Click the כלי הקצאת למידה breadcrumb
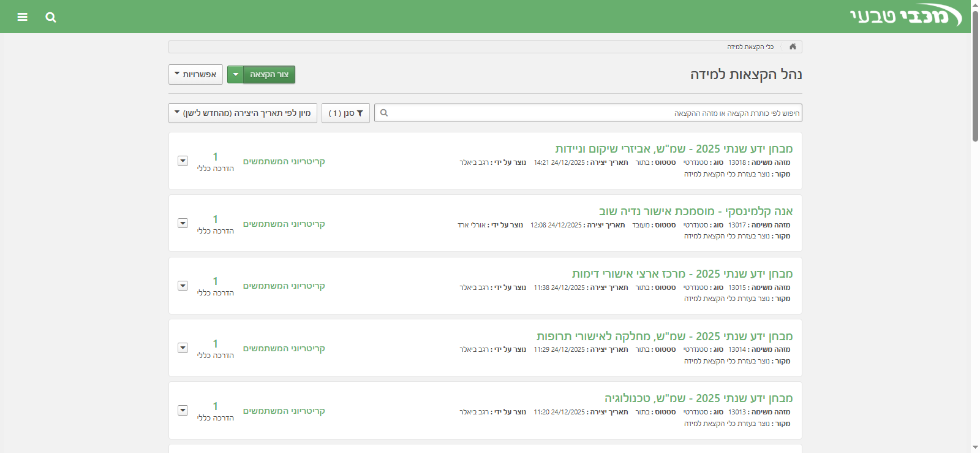The image size is (980, 453). [750, 47]
